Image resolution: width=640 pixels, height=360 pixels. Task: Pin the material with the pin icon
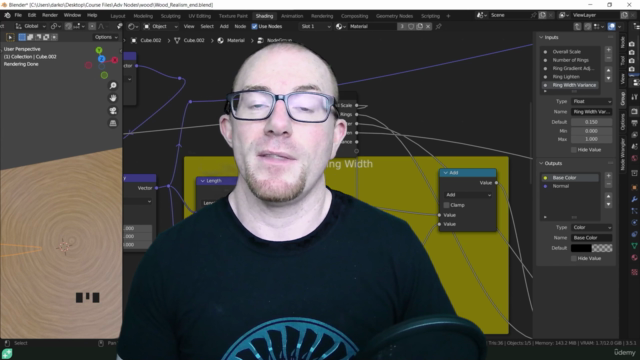pyautogui.click(x=439, y=27)
